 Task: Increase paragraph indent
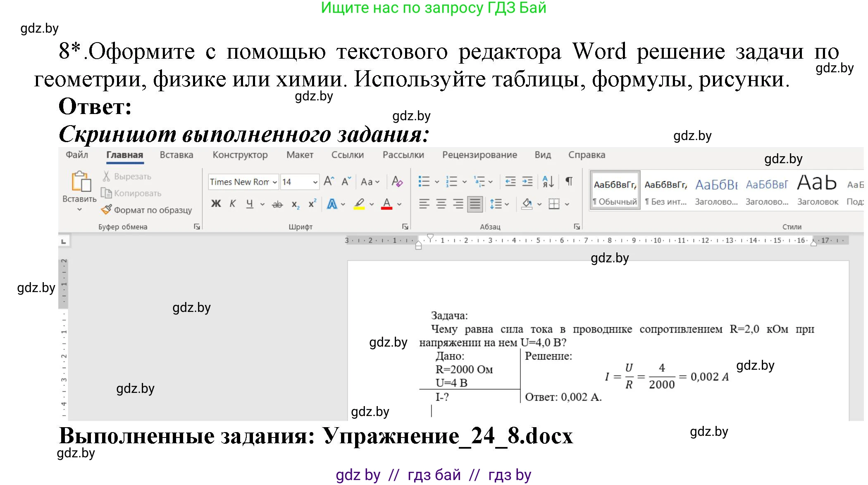click(527, 181)
